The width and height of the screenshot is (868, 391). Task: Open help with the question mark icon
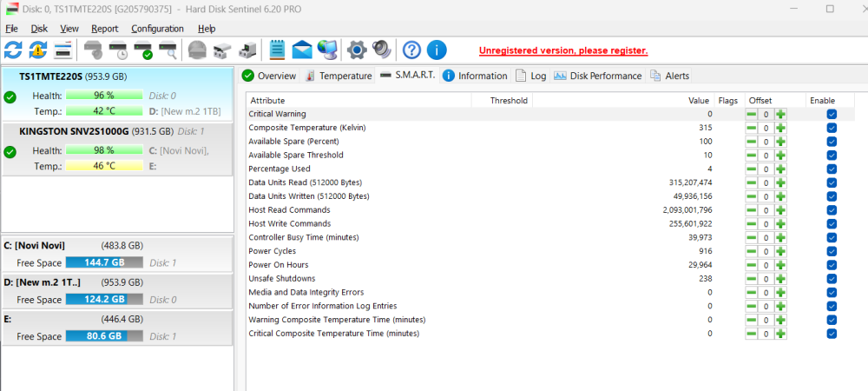[x=411, y=50]
